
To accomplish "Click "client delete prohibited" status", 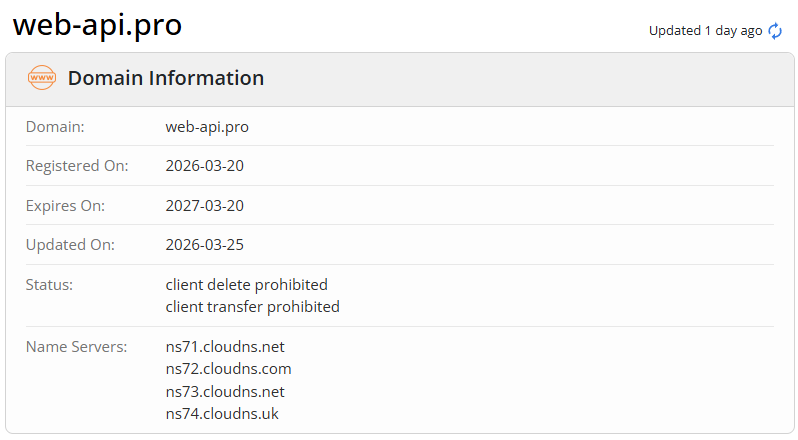I will pos(247,285).
